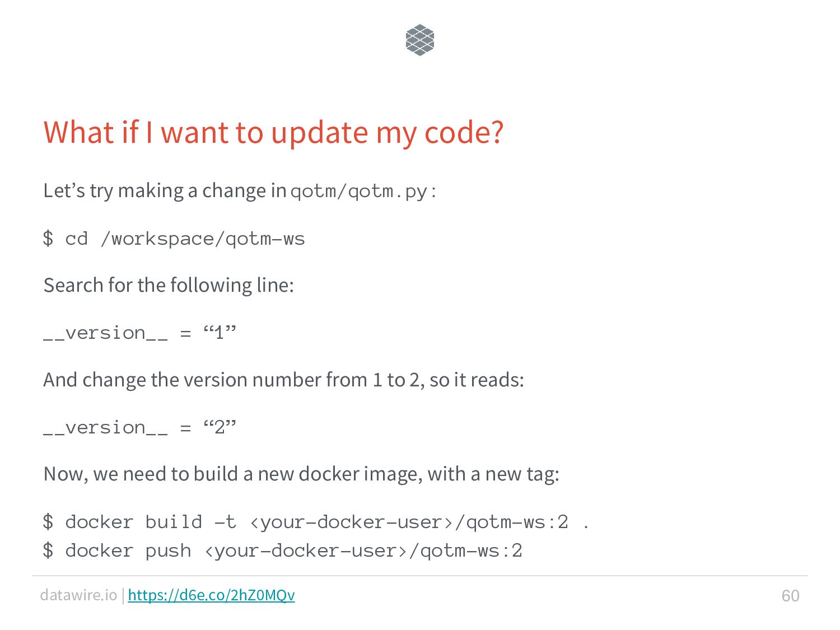Viewport: 840px width, 630px height.
Task: Click the dollar prompt before docker build
Action: tap(48, 522)
